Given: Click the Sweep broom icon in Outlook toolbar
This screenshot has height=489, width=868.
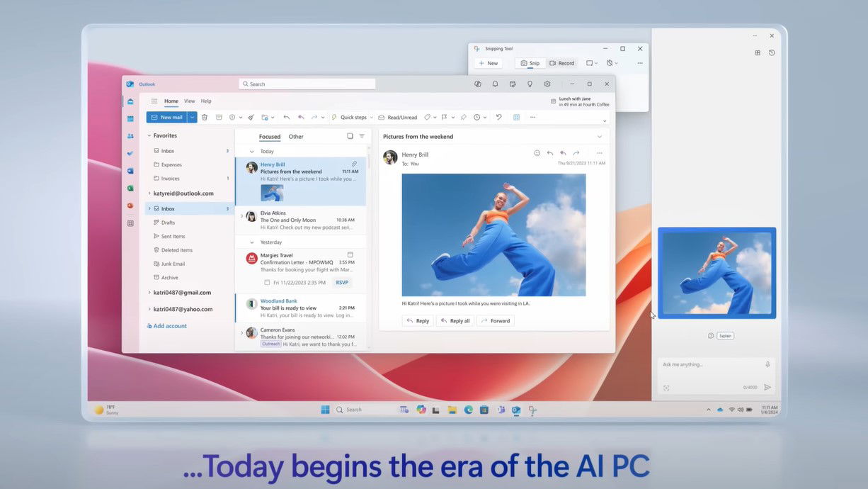Looking at the screenshot, I should click(x=251, y=117).
